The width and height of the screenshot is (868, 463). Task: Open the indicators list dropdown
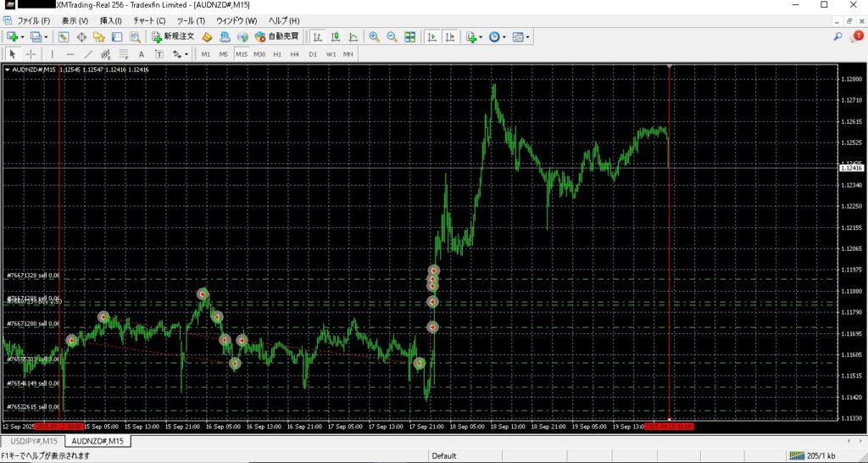(x=474, y=36)
